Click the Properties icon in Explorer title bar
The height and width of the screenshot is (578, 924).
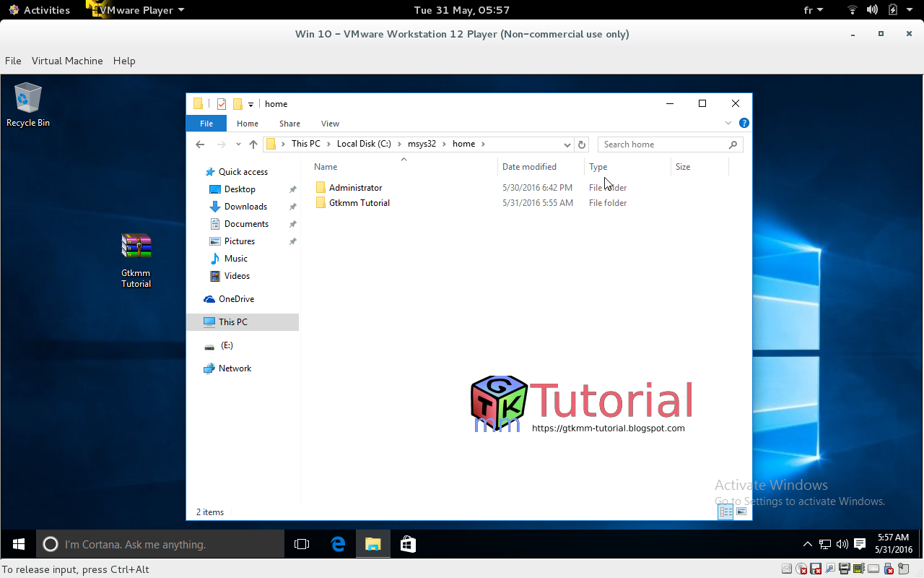tap(222, 104)
